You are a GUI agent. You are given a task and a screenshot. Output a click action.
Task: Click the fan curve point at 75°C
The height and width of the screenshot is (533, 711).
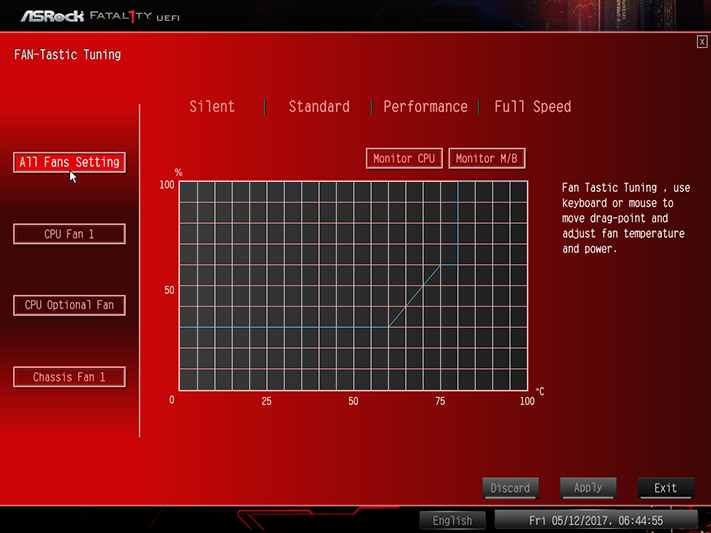[x=441, y=265]
